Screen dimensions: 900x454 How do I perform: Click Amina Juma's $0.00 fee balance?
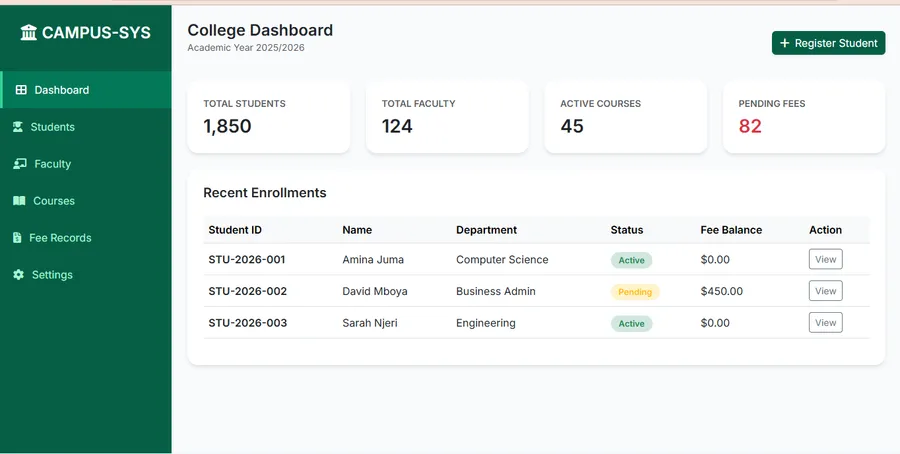tap(715, 259)
